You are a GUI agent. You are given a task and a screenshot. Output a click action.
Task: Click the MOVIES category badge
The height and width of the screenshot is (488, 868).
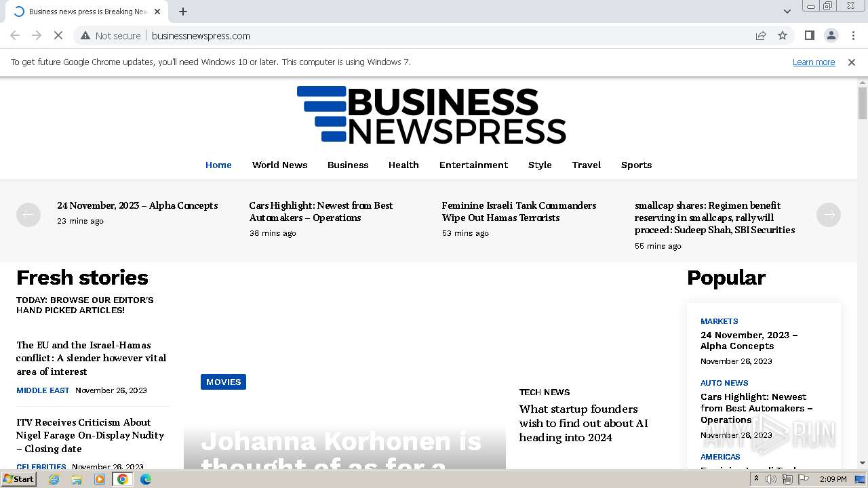point(223,382)
